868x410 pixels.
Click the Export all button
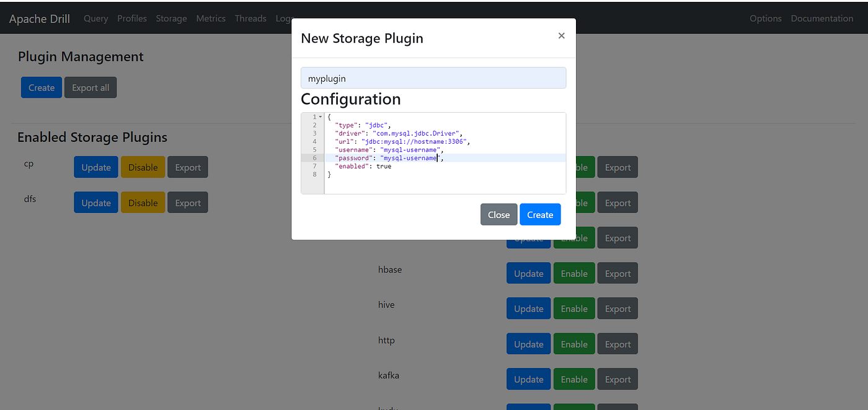91,87
